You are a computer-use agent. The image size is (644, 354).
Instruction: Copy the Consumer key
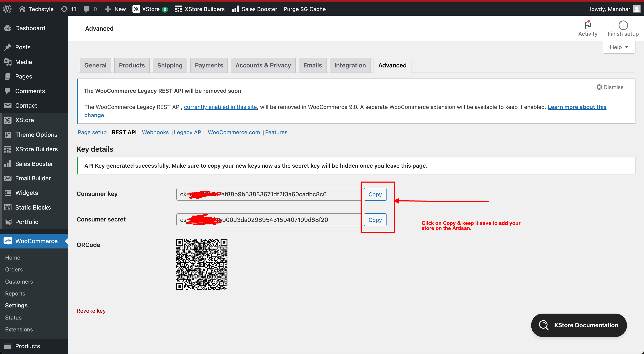pyautogui.click(x=375, y=194)
